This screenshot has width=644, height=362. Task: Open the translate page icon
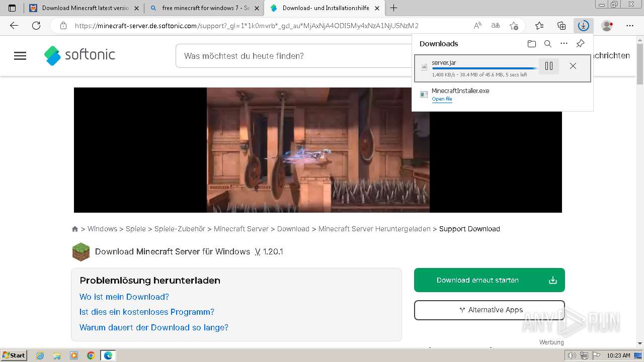(x=496, y=26)
